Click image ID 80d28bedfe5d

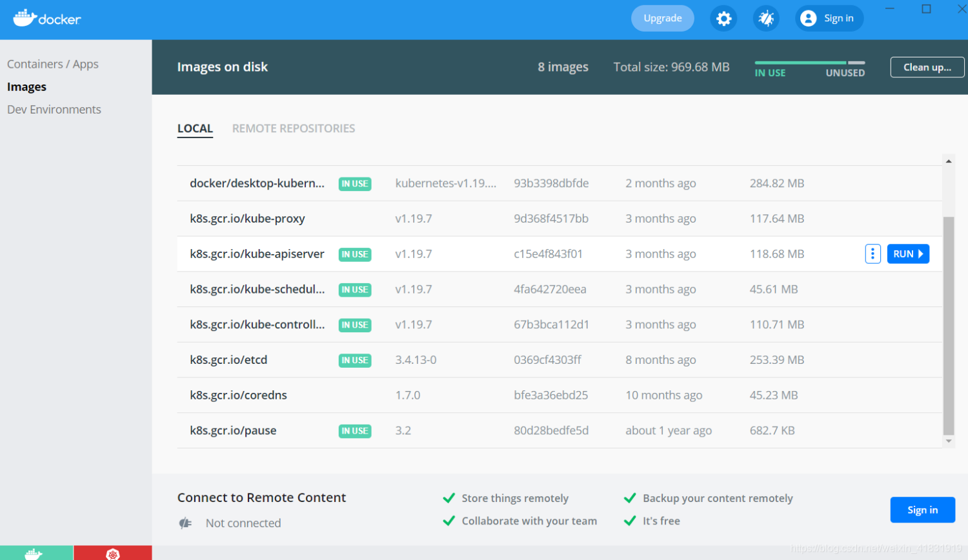[x=551, y=431]
